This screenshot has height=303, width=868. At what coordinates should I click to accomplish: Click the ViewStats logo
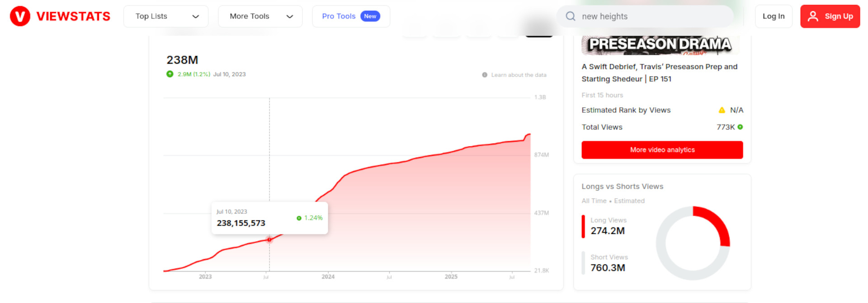pyautogui.click(x=60, y=16)
